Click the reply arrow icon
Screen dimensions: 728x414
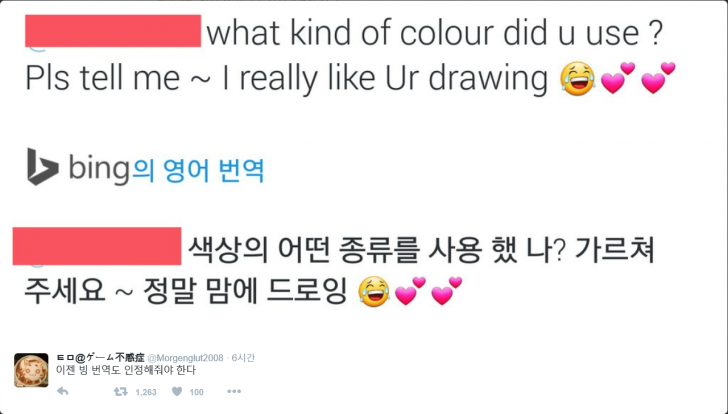pos(62,392)
